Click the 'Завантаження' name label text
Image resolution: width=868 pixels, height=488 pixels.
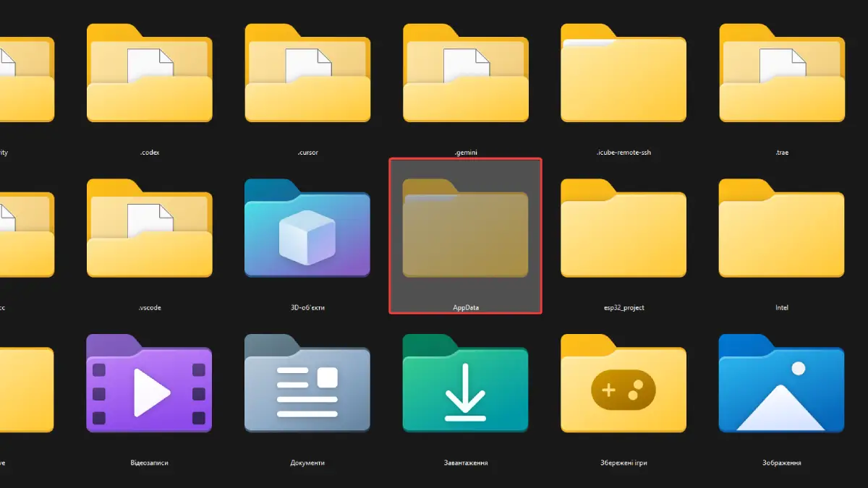[466, 463]
